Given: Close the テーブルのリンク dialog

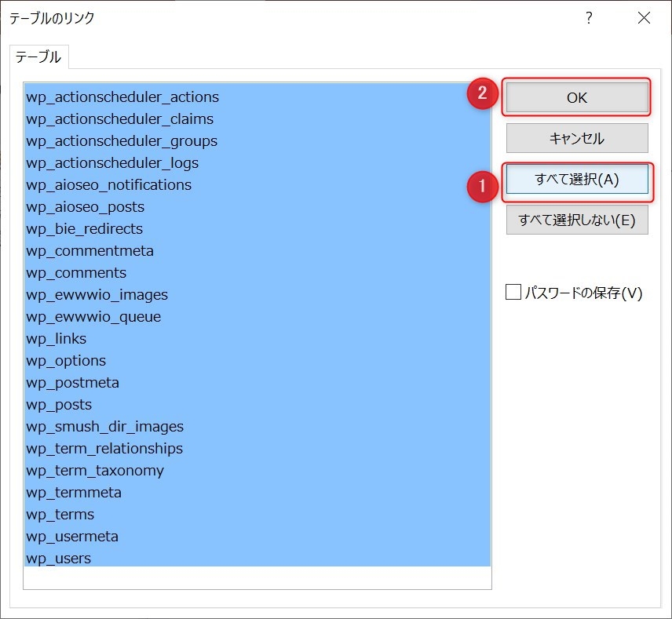Looking at the screenshot, I should (x=644, y=18).
